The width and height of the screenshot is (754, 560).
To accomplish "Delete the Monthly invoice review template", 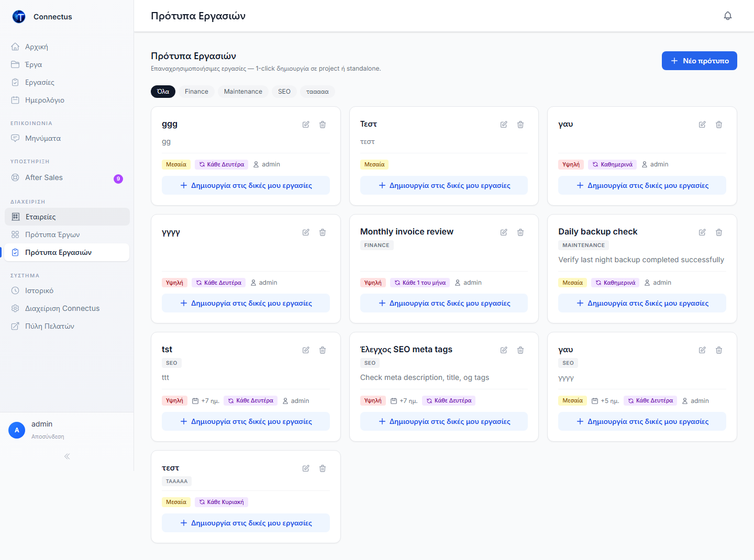I will point(520,232).
